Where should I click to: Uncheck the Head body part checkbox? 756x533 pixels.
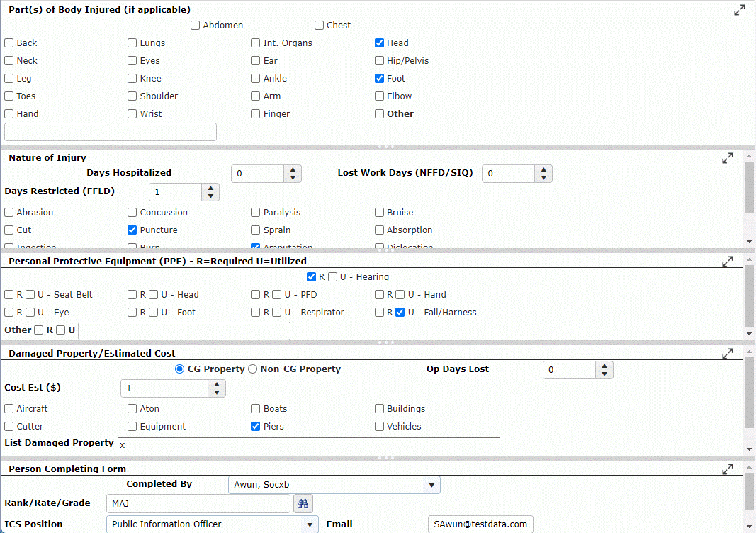coord(380,43)
